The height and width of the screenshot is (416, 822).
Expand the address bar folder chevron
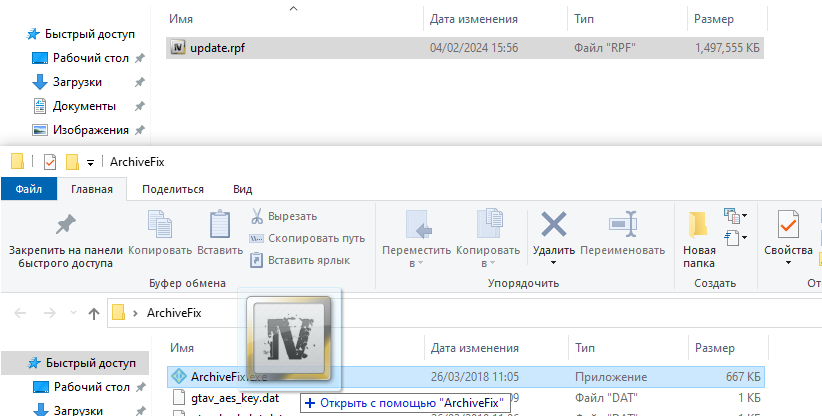point(135,313)
